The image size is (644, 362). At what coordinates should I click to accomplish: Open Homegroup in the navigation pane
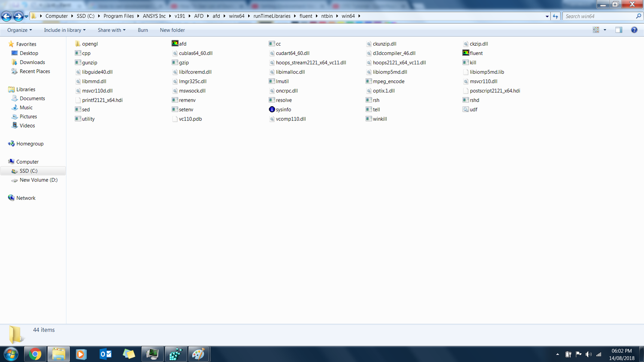coord(30,144)
